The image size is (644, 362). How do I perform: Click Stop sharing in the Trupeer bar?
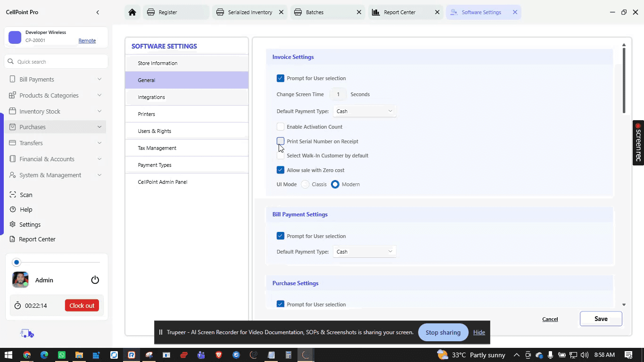tap(443, 332)
